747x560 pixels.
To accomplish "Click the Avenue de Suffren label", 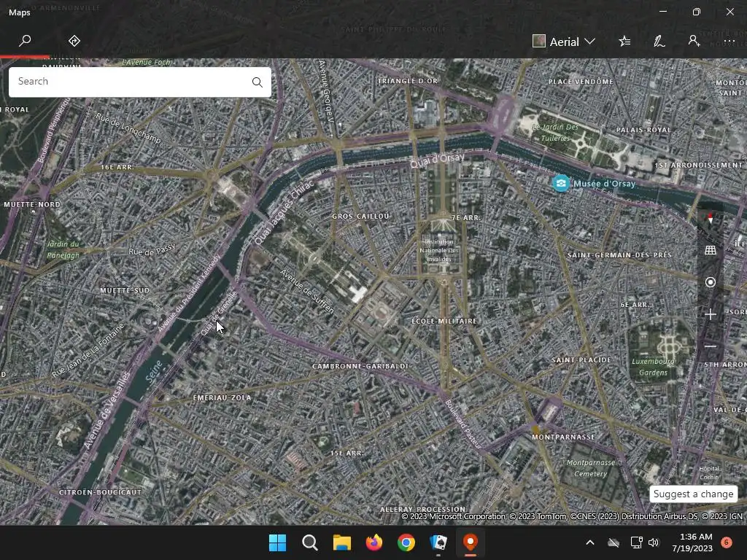I will [307, 292].
